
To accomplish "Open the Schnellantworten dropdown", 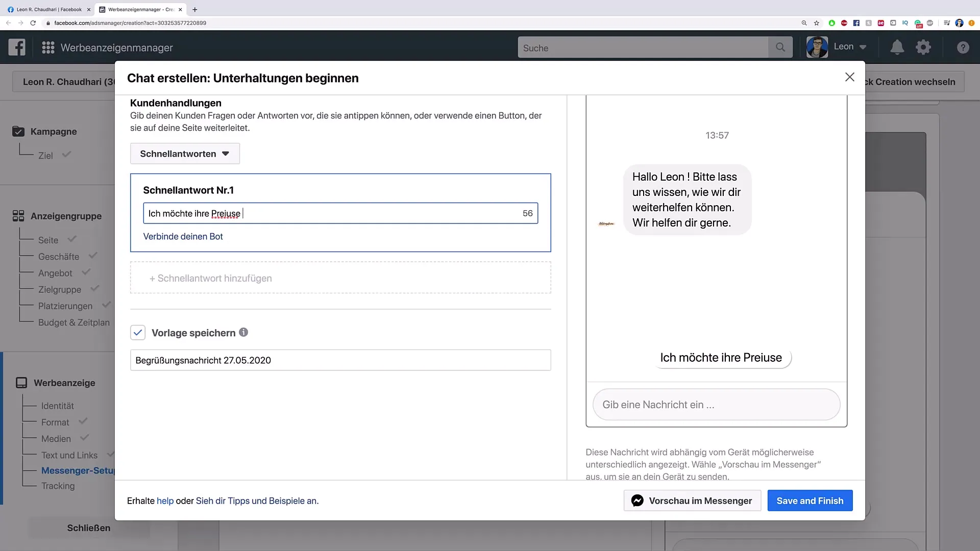I will [185, 154].
